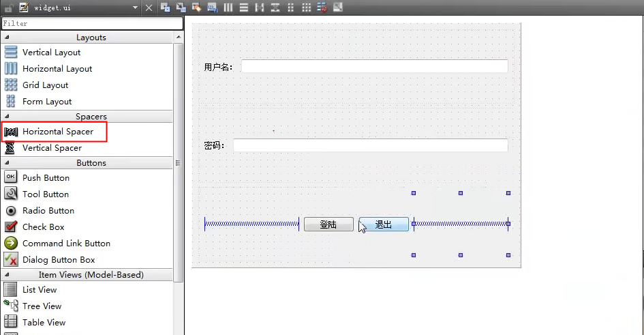Select the right horizontal spacer on the form
The width and height of the screenshot is (644, 335).
(461, 224)
